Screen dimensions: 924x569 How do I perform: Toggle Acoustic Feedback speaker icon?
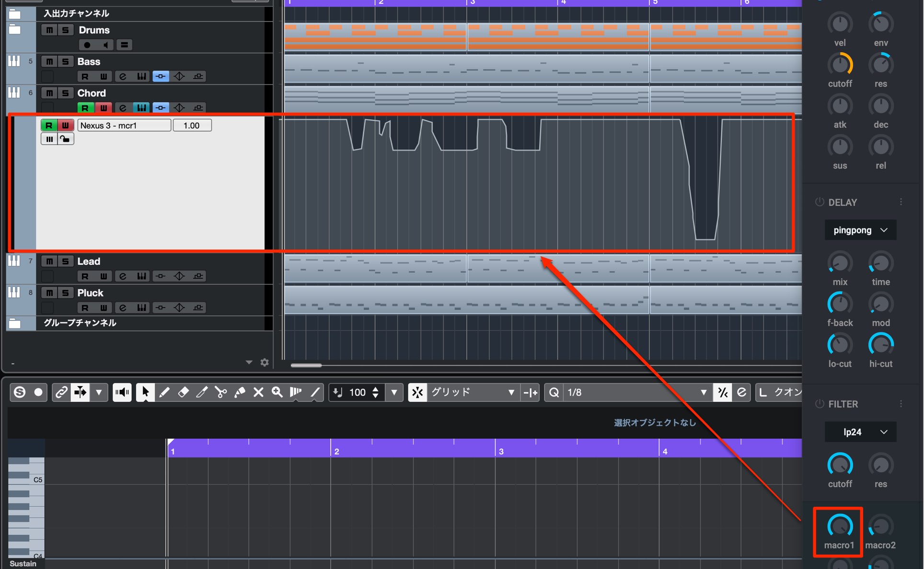tap(122, 392)
